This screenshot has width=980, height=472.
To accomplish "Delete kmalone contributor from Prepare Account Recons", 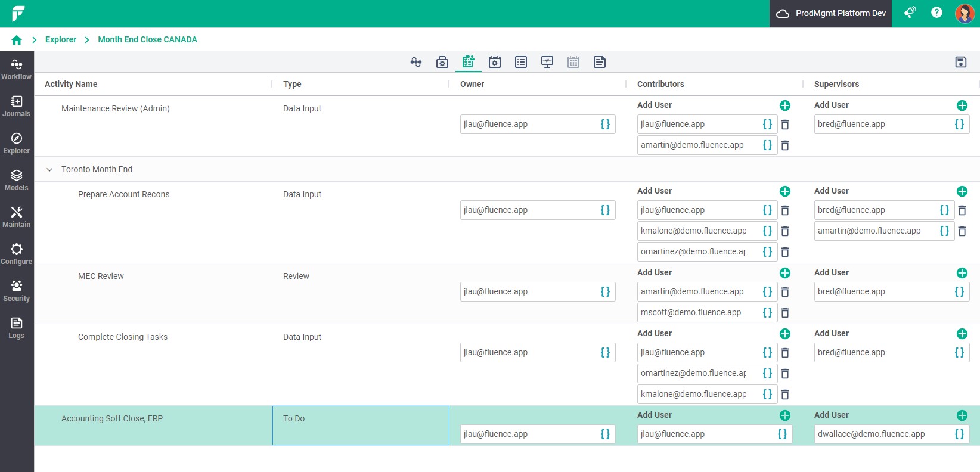I will [x=785, y=231].
